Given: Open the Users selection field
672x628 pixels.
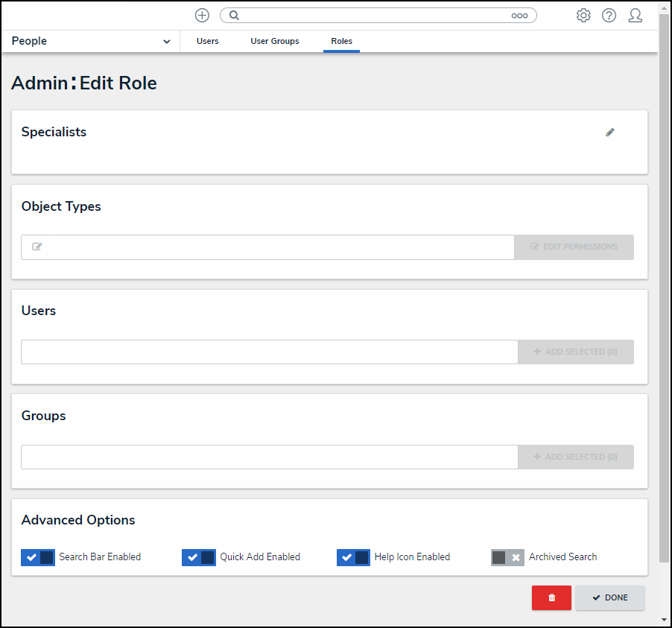Looking at the screenshot, I should [x=268, y=352].
